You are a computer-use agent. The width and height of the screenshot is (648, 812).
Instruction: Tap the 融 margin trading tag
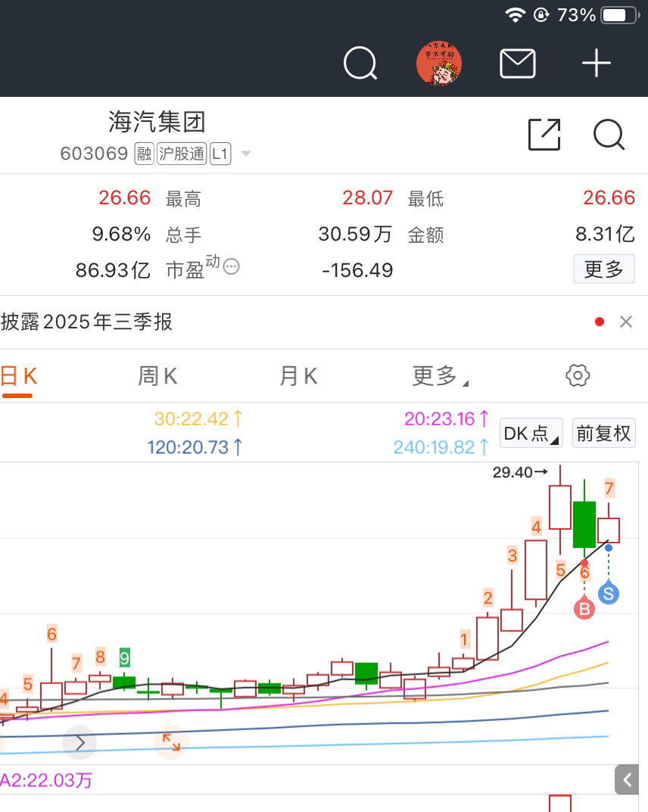pos(144,154)
